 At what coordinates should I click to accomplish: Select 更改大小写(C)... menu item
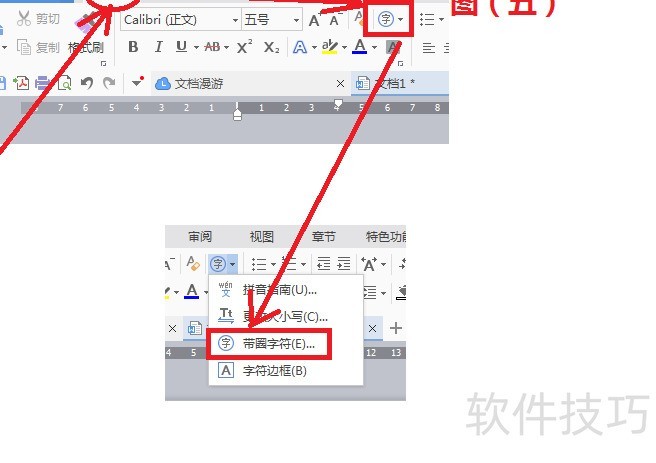tap(286, 316)
